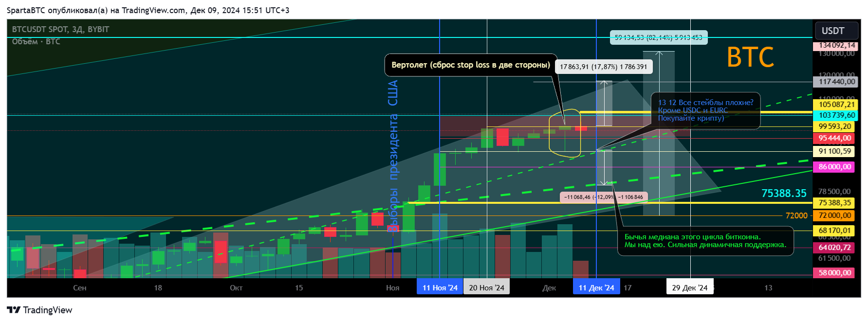Click the cyan 103 739,60 price tag
868x322 pixels.
point(835,115)
